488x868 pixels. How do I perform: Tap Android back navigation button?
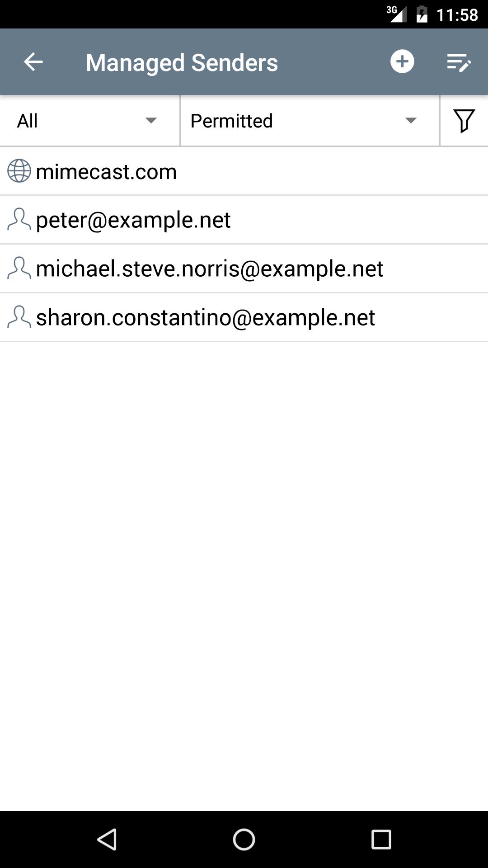point(108,840)
